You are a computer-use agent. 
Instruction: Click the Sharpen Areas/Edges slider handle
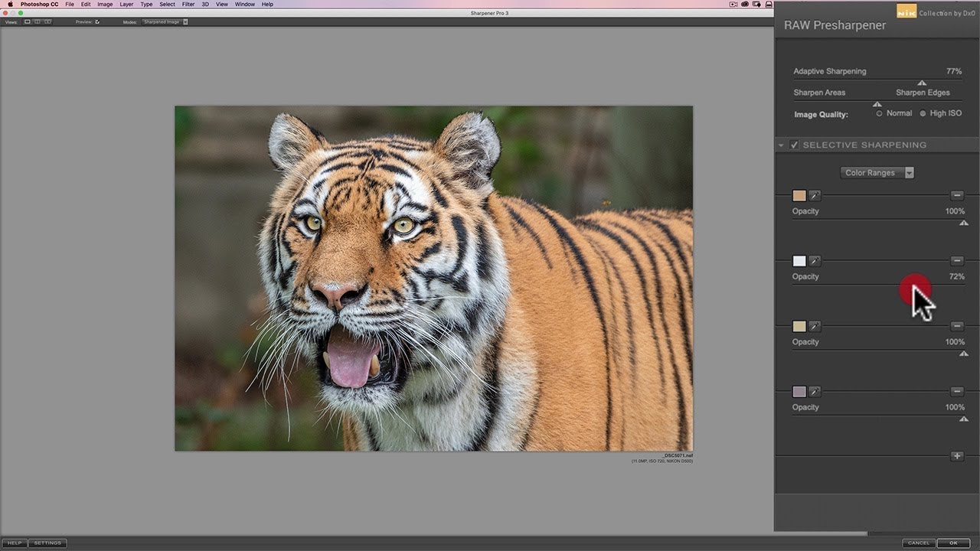pos(877,104)
